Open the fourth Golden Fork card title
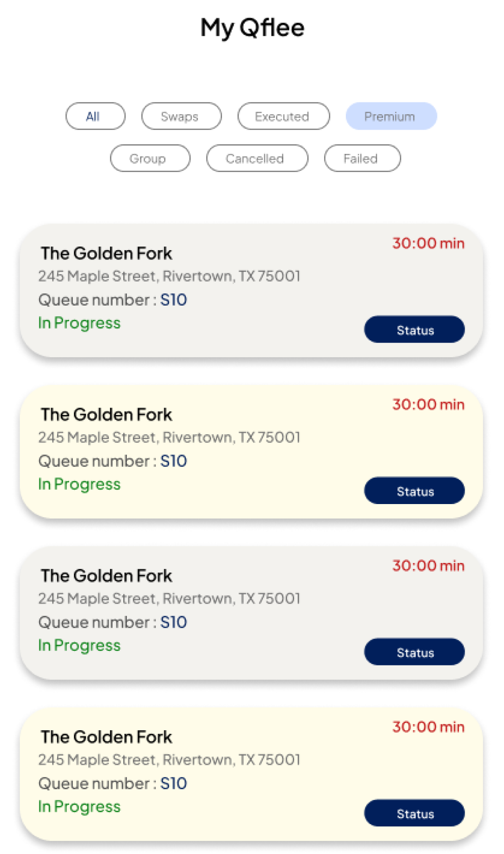This screenshot has width=504, height=854. click(107, 738)
